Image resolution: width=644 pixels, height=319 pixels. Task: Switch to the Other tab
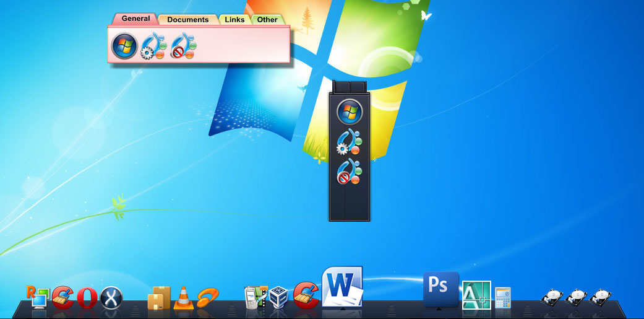[x=267, y=20]
